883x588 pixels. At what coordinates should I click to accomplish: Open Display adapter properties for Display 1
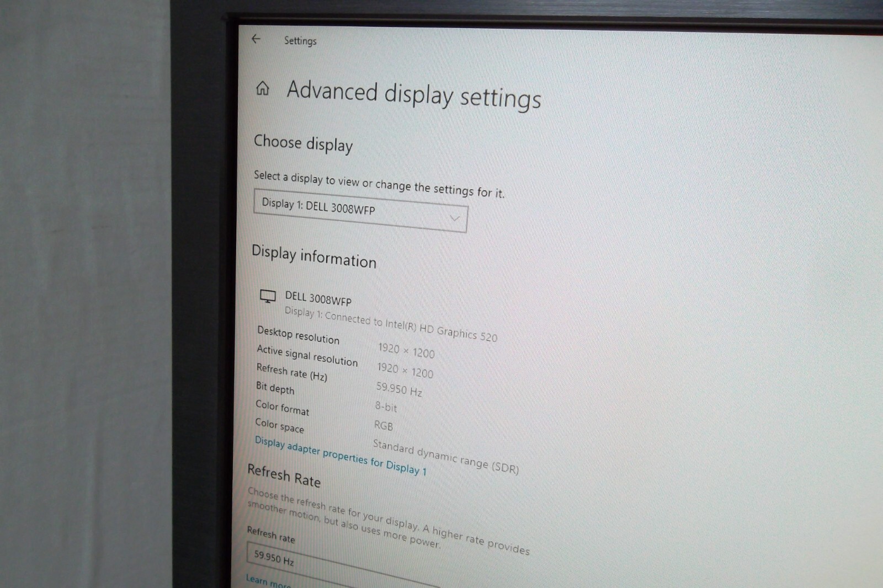341,456
